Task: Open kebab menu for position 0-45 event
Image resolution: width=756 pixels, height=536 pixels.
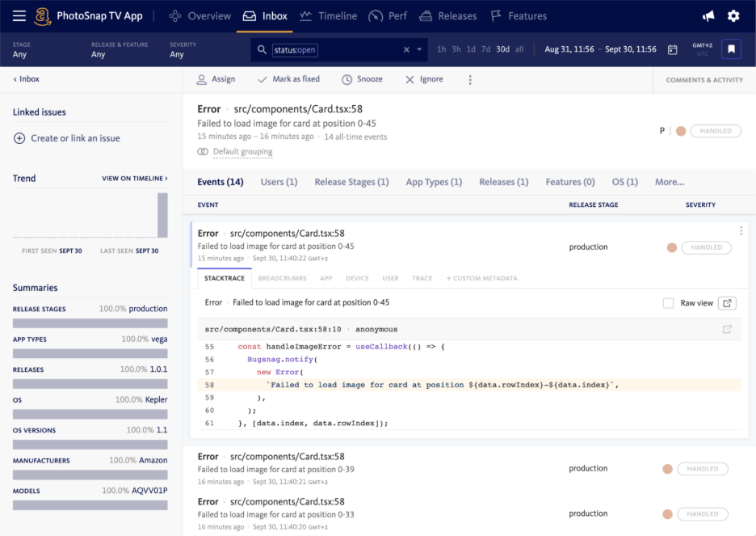Action: [741, 231]
